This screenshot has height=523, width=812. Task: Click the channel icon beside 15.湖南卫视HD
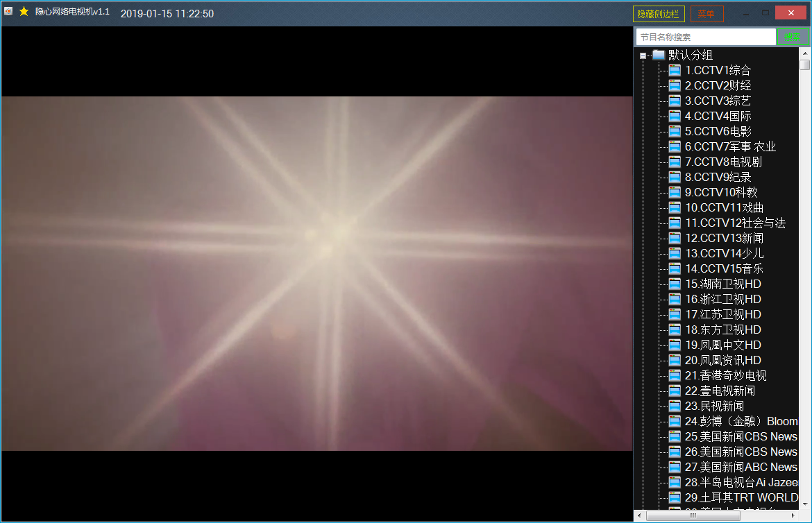click(675, 284)
